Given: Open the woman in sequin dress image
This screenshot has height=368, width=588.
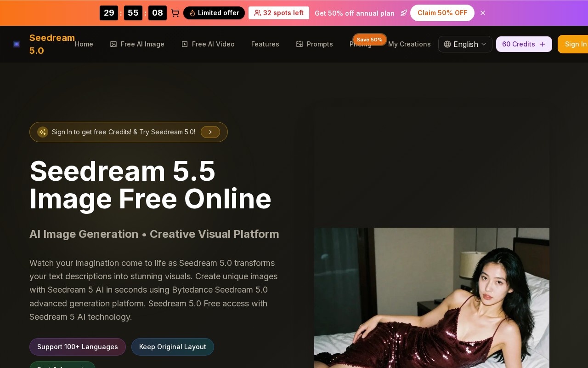Looking at the screenshot, I should (432, 298).
